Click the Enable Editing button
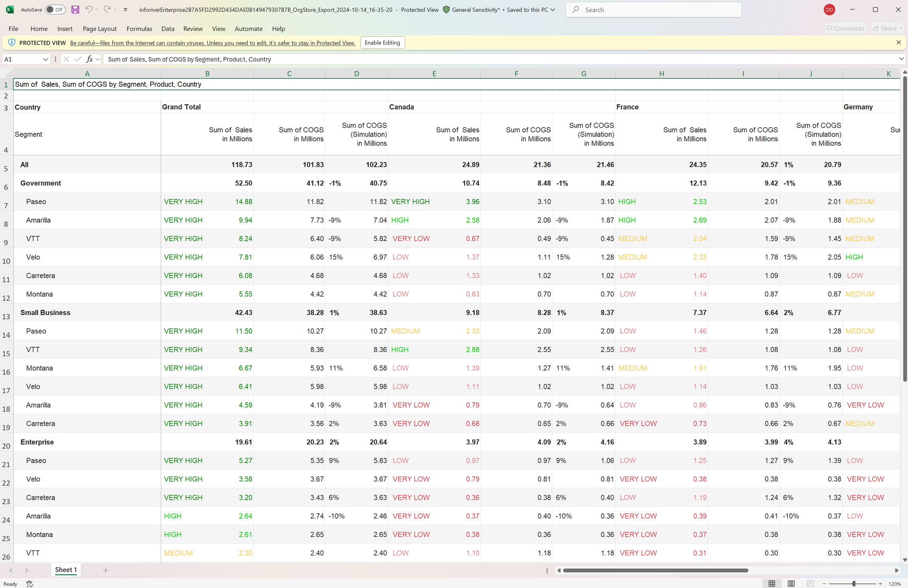The height and width of the screenshot is (588, 908). (x=382, y=43)
